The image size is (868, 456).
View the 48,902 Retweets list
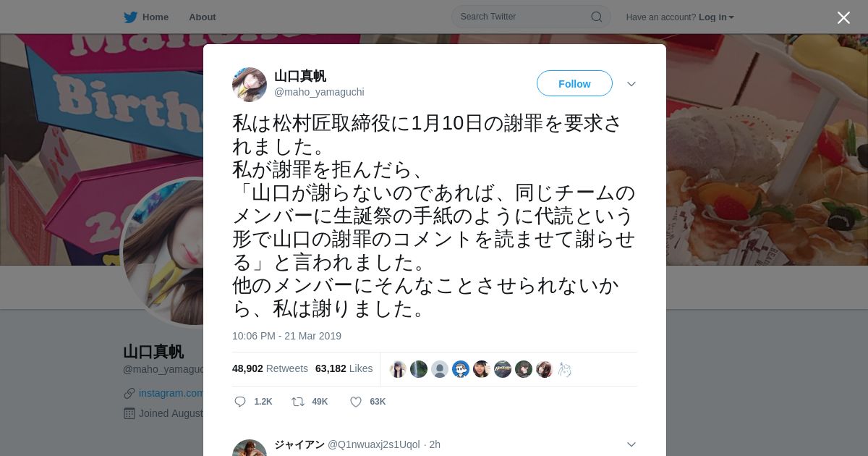(270, 368)
